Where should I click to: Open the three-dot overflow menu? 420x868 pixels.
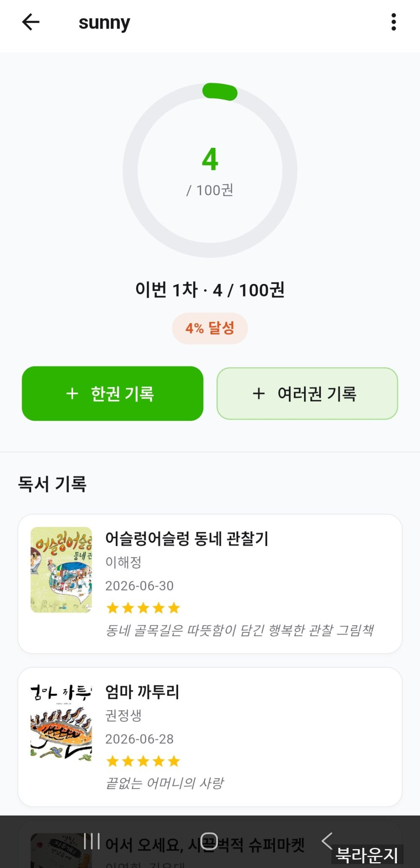[x=394, y=22]
